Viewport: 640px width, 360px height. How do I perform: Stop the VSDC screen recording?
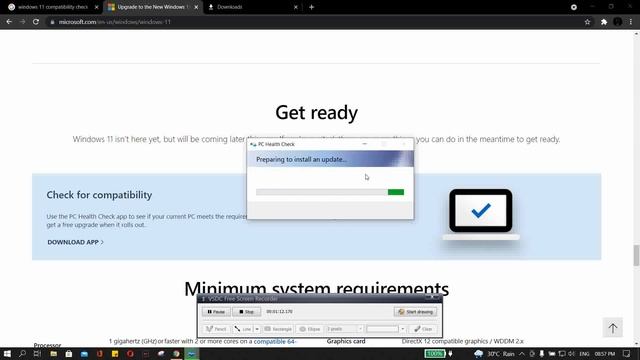pyautogui.click(x=247, y=311)
